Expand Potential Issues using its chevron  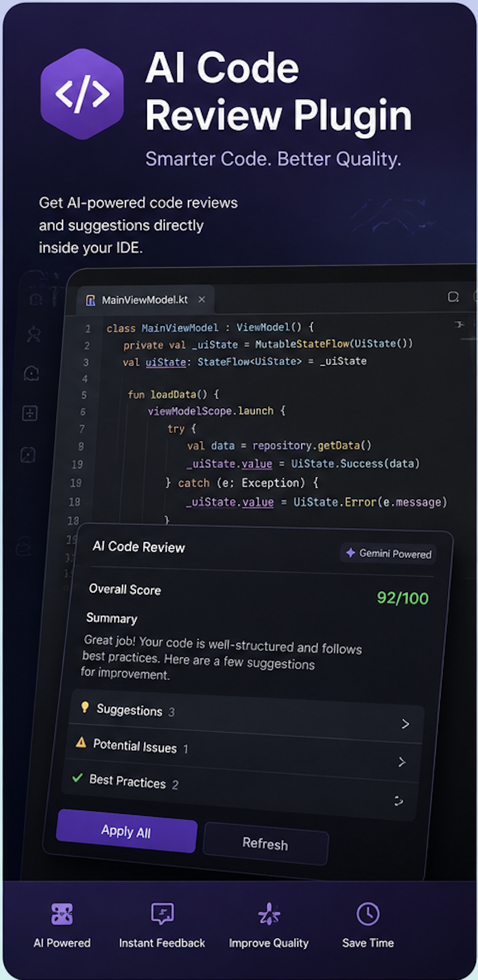coord(402,761)
